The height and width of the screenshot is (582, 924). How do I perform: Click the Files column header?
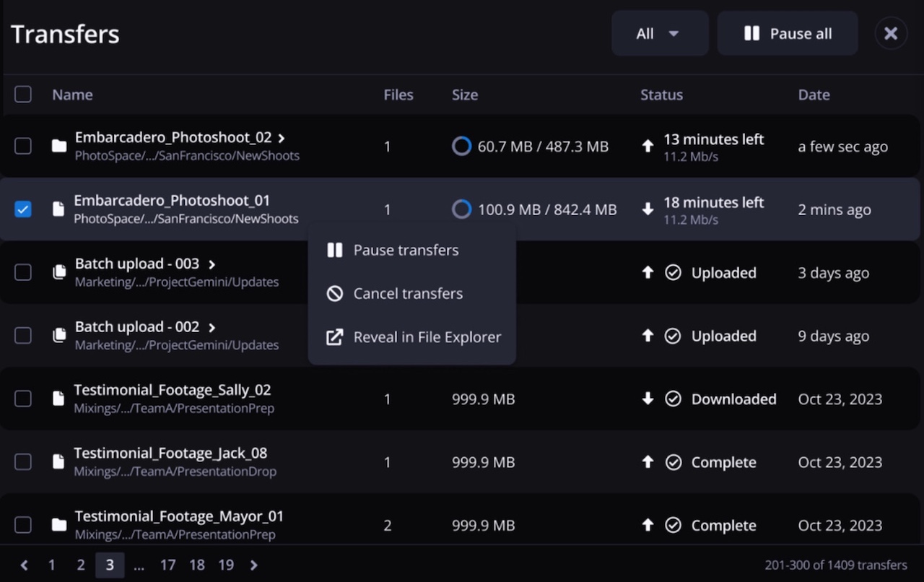point(398,95)
